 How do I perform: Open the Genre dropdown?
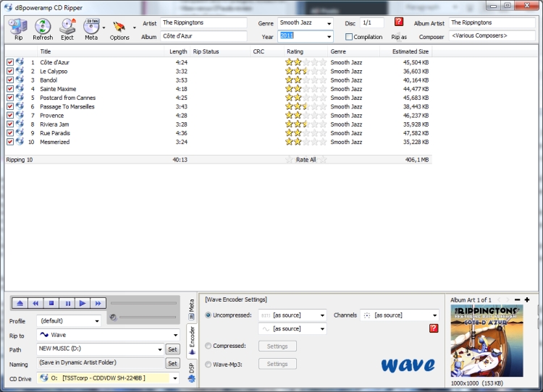(x=329, y=24)
